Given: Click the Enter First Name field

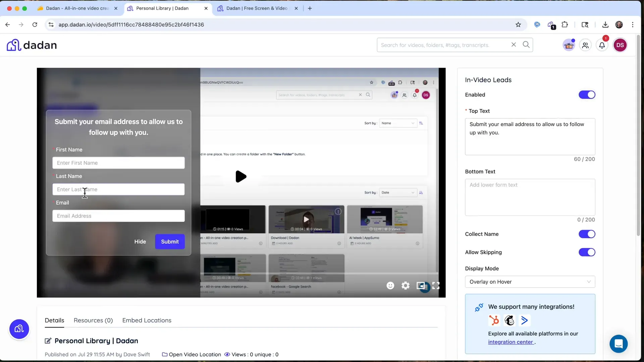Looking at the screenshot, I should point(118,163).
